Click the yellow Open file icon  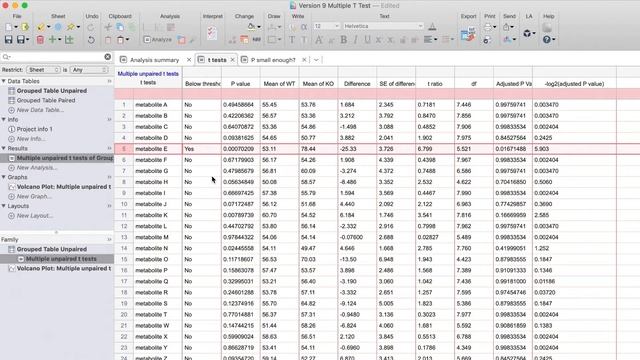(25, 27)
